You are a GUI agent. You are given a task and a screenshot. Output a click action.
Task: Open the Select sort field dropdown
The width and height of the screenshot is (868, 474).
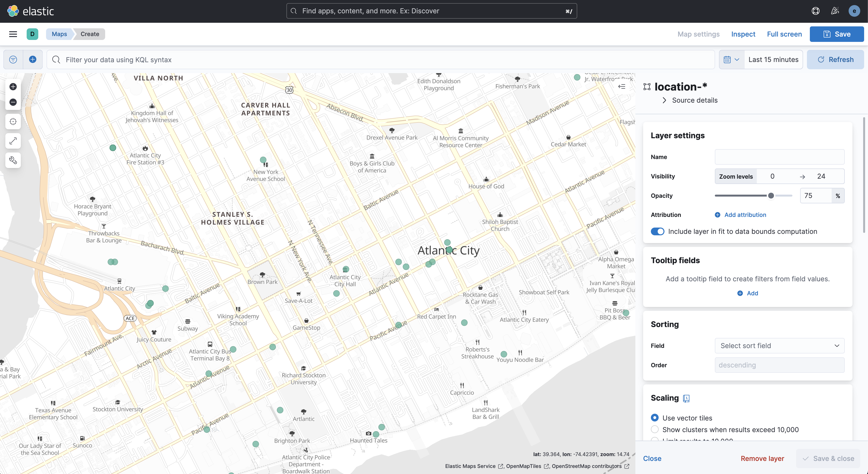tap(779, 346)
